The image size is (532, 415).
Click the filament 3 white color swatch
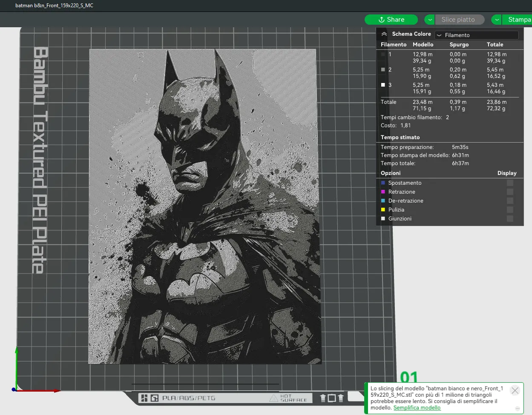[x=383, y=85]
